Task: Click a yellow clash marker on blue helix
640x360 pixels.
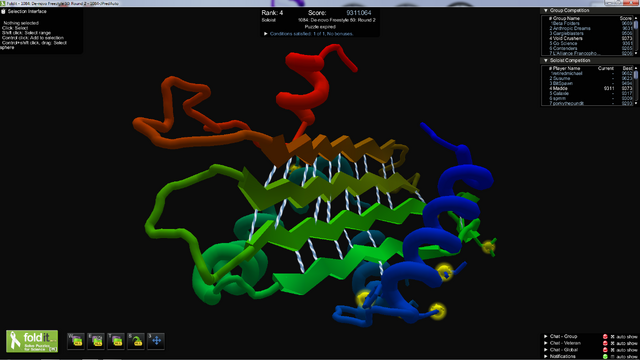Action: tap(444, 272)
